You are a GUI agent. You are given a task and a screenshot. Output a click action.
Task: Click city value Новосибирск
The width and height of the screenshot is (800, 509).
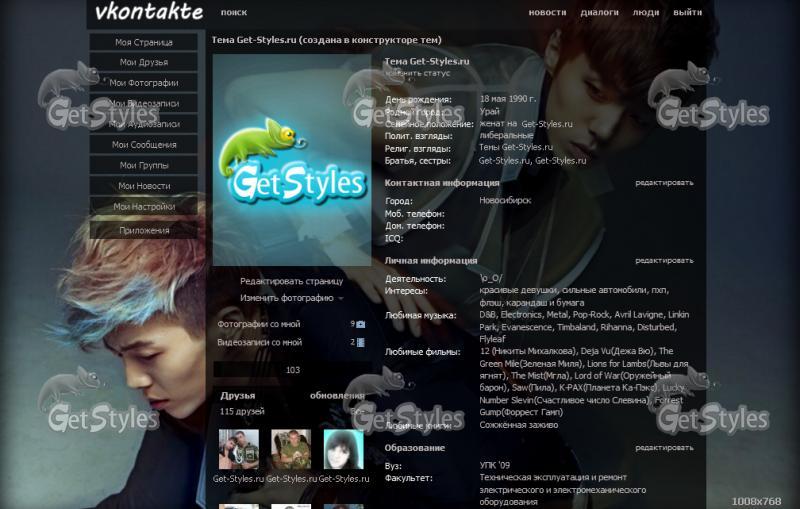pos(505,200)
